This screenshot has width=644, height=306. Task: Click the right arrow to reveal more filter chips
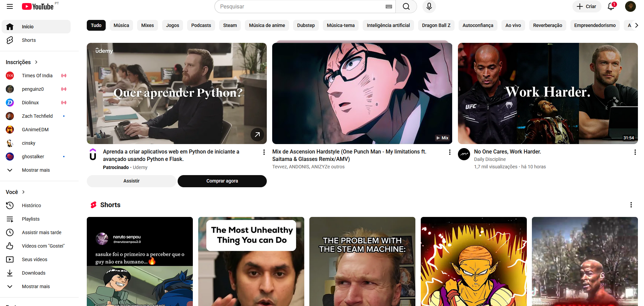636,25
